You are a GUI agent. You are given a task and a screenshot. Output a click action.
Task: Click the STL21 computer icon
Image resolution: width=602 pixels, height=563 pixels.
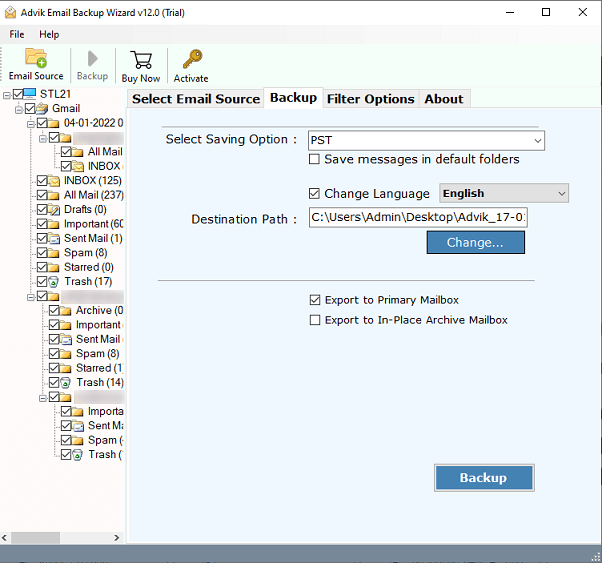[30, 93]
